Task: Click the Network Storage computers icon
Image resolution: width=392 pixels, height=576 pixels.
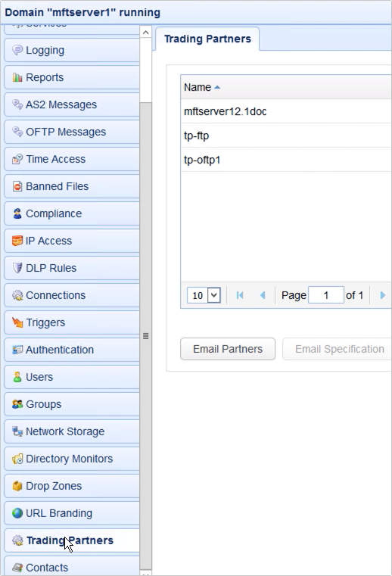Action: tap(17, 431)
